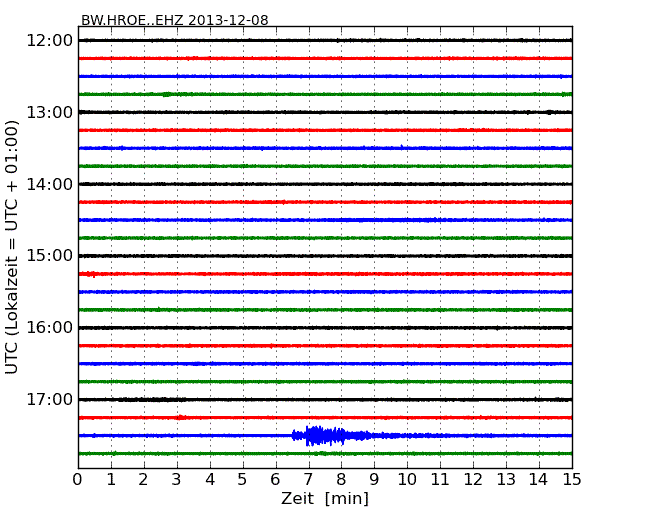Click the x-axis tick label 15
Screen dimensions: 650x520
click(572, 480)
